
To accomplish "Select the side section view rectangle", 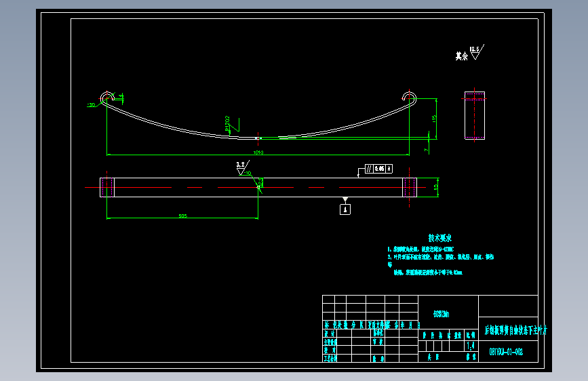I will 474,115.
